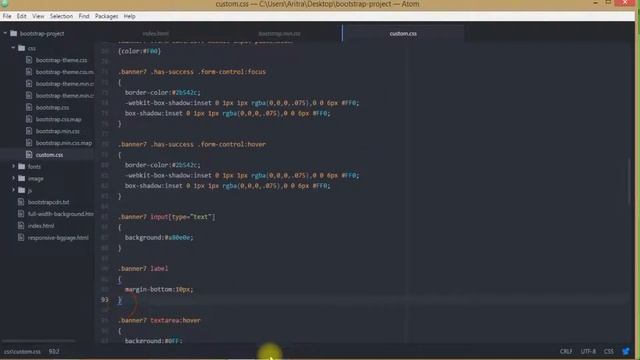Collapse the bootstrap-project root chevron
The image size is (640, 360).
5,33
